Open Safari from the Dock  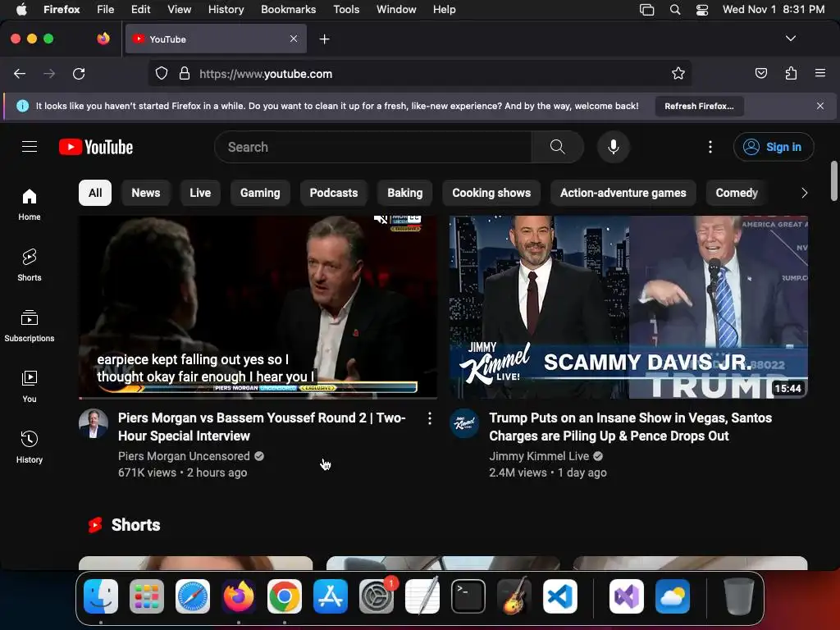coord(193,596)
